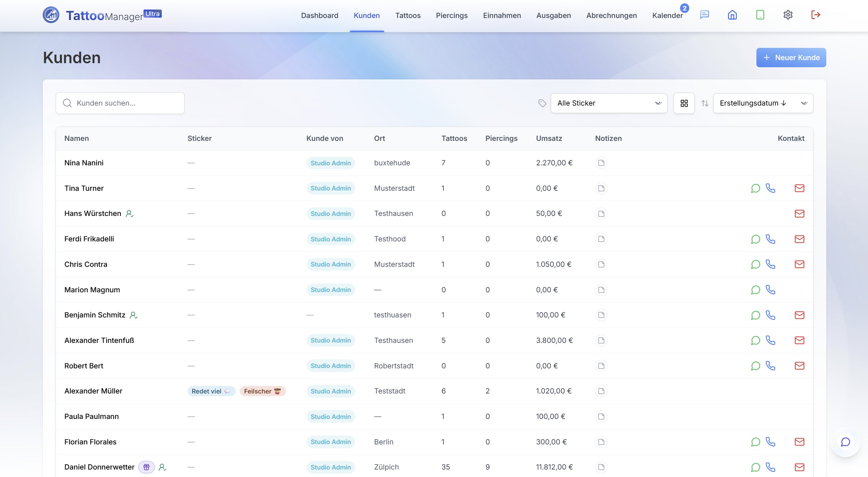Click the Tattoos column header

(454, 139)
